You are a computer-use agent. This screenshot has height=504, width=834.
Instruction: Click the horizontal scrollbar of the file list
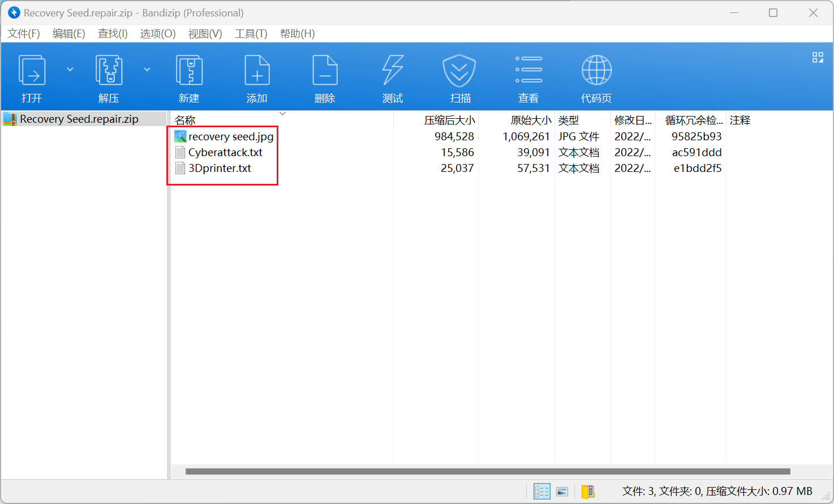(x=488, y=471)
